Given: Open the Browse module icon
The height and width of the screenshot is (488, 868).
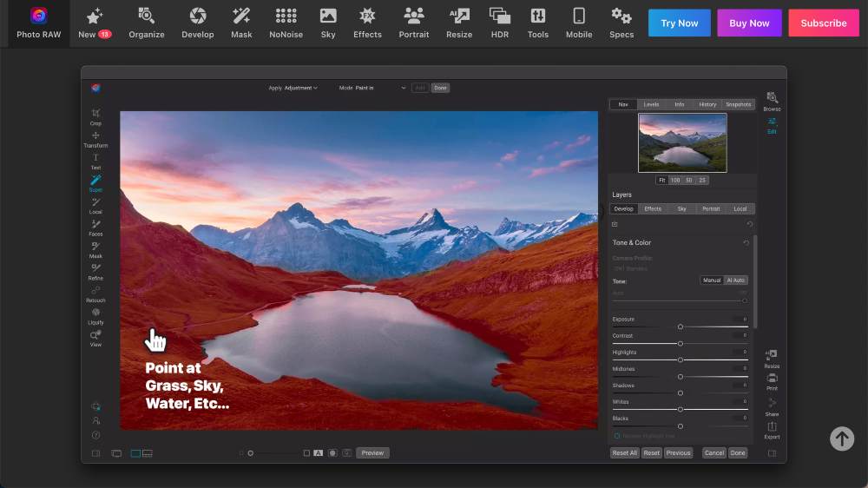Looking at the screenshot, I should pos(772,98).
